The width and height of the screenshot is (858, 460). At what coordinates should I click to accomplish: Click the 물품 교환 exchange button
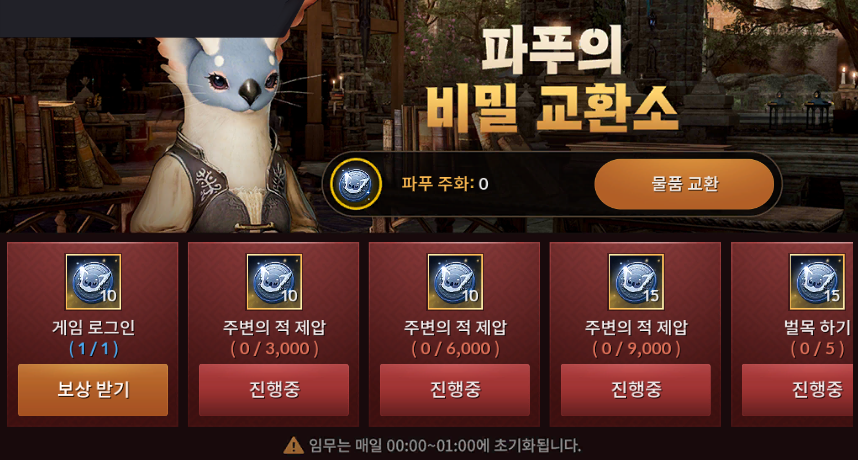point(684,184)
